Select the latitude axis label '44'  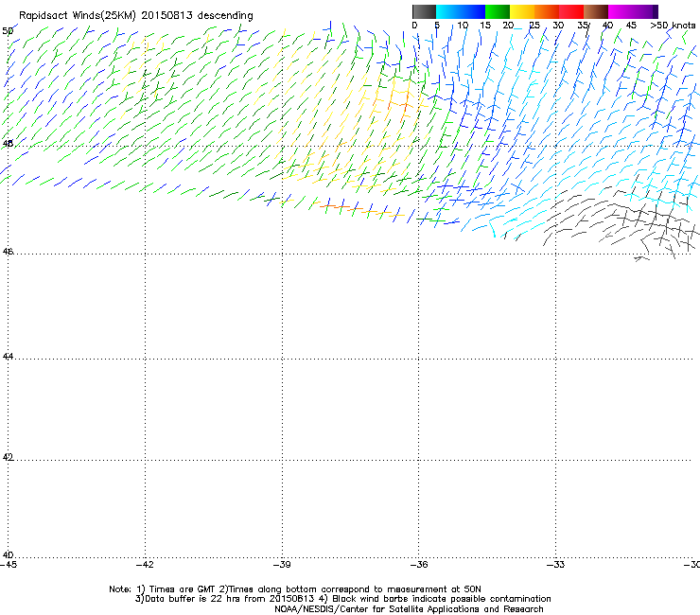[8, 357]
